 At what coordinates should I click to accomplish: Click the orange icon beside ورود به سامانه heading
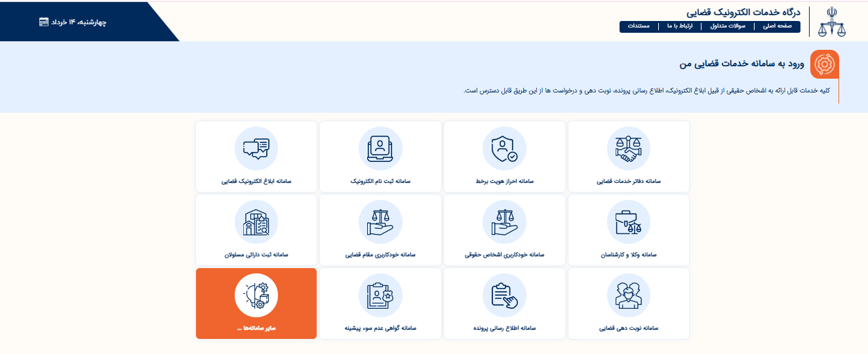pos(824,64)
